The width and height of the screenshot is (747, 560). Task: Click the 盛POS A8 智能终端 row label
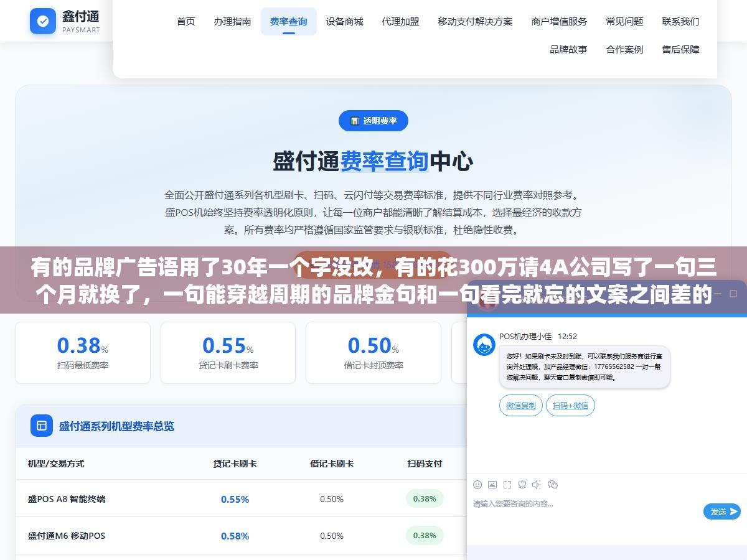(x=67, y=499)
